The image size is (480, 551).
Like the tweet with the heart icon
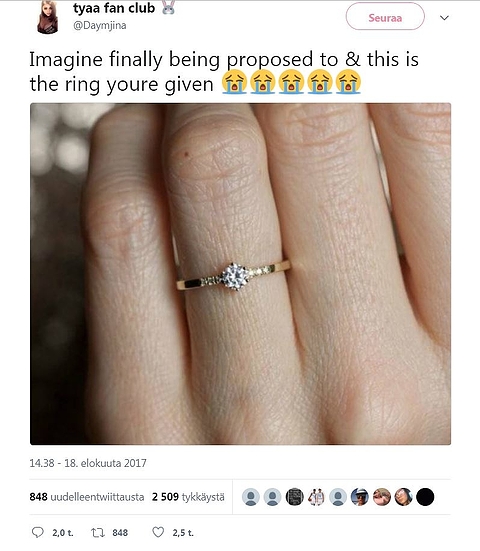coord(158,532)
